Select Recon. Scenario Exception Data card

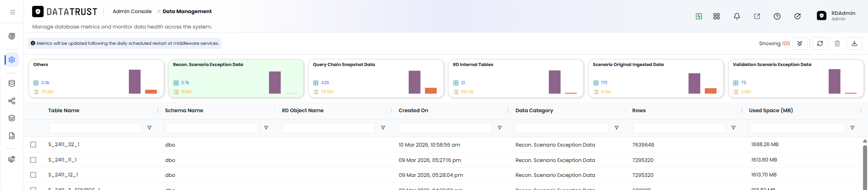coord(236,78)
